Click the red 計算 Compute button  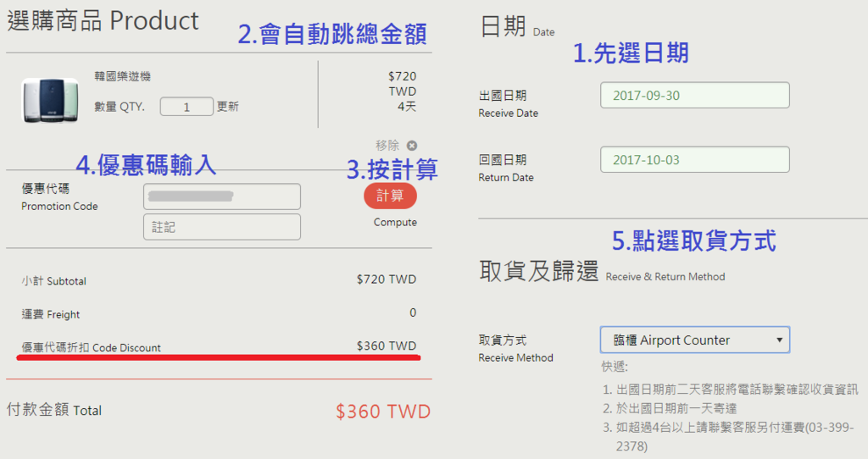390,196
